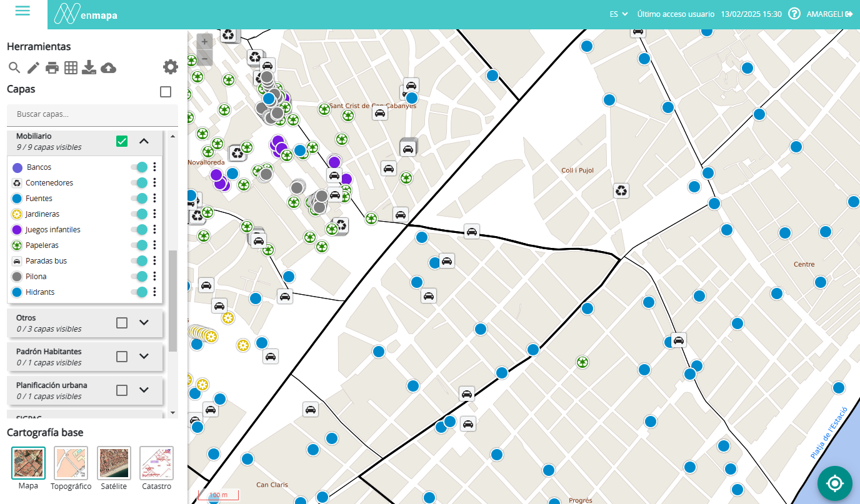Uncheck the Mobiliario group checkbox
The height and width of the screenshot is (504, 860).
click(122, 141)
